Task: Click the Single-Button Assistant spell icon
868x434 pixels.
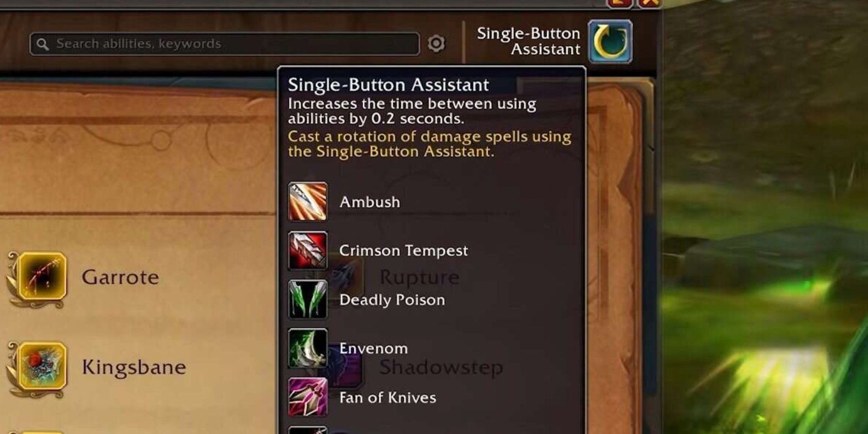Action: pyautogui.click(x=610, y=41)
